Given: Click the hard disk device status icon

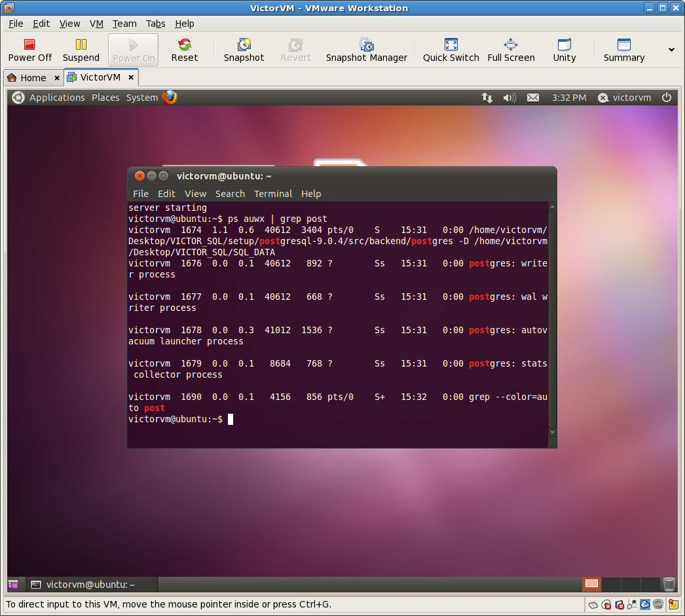Looking at the screenshot, I should coord(593,604).
